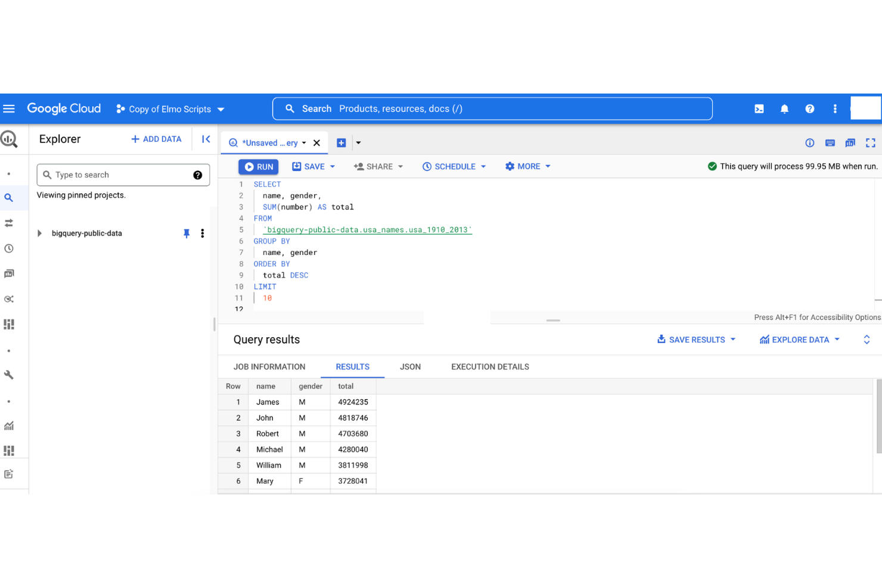
Task: View Scheduled queries via the clock icon
Action: [9, 248]
